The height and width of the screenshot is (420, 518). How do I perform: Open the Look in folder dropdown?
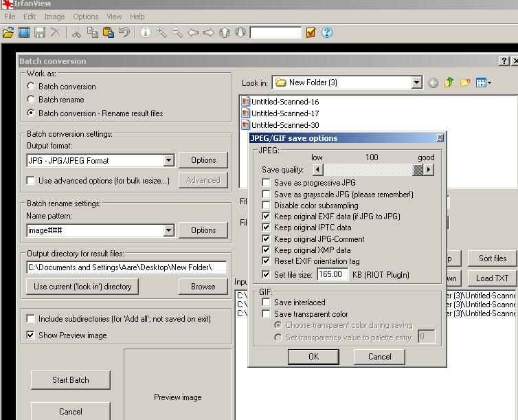click(416, 82)
